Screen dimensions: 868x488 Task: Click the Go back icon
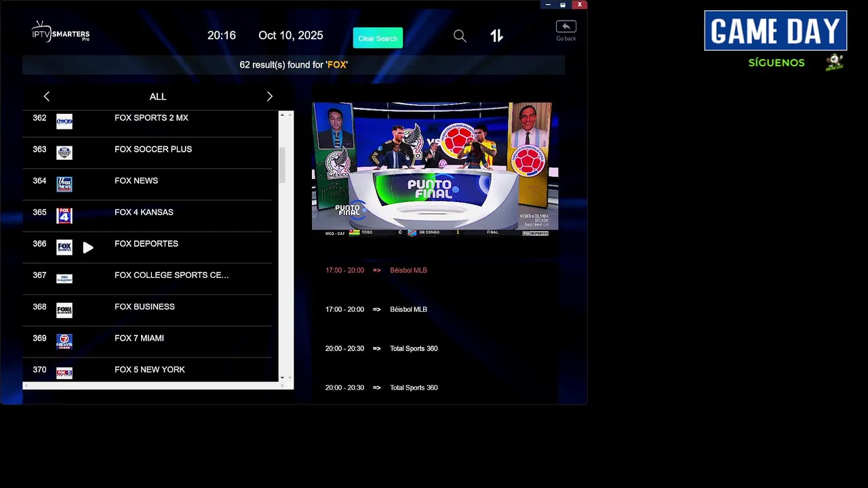click(x=566, y=30)
